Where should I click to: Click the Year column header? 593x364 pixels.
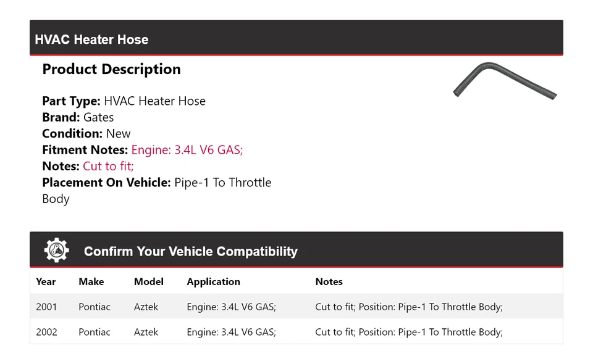pos(46,281)
